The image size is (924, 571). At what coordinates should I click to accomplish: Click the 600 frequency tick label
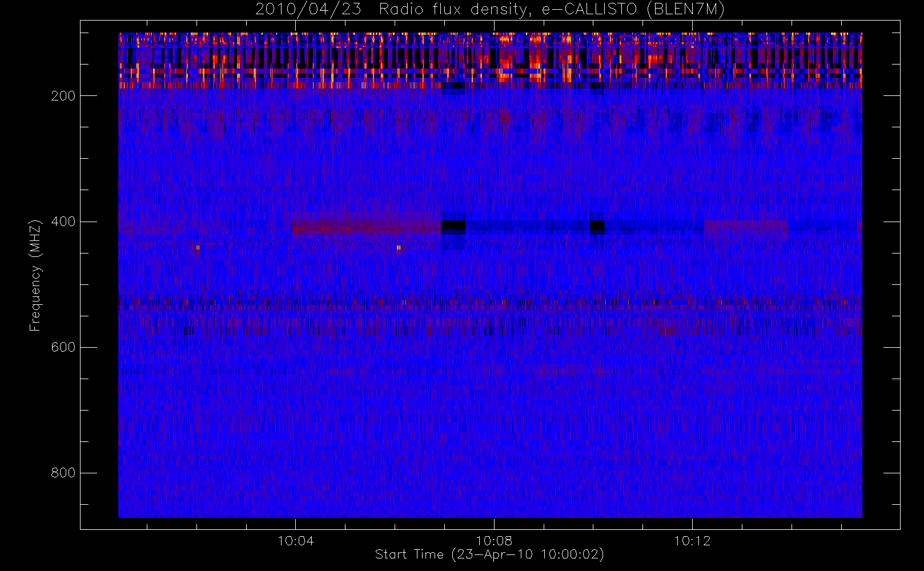pos(63,347)
